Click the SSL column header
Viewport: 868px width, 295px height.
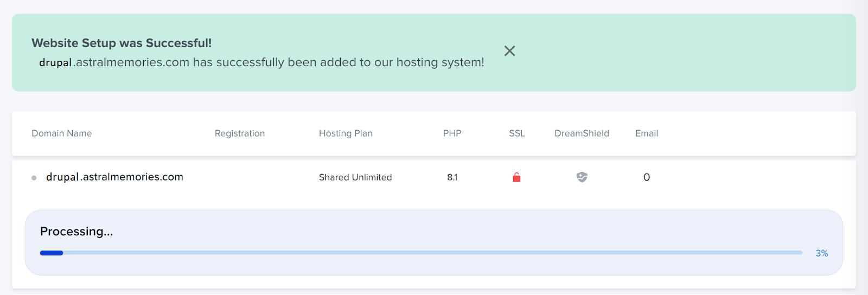516,133
